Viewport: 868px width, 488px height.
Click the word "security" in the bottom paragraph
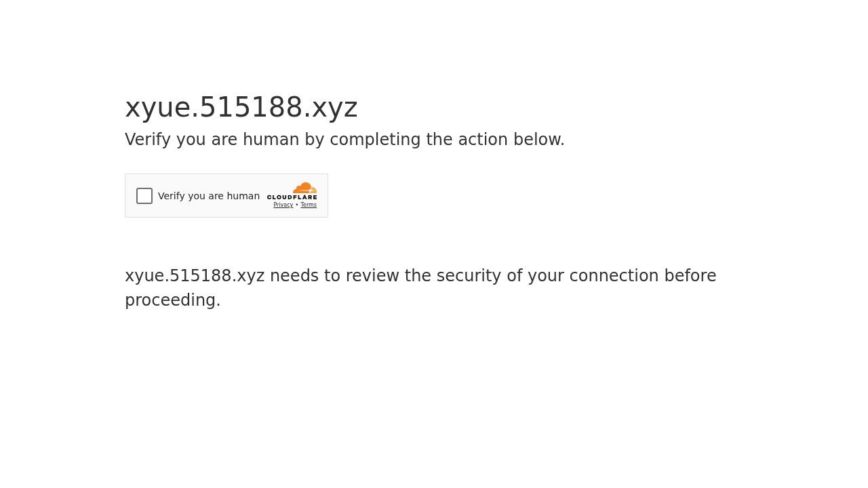point(468,276)
